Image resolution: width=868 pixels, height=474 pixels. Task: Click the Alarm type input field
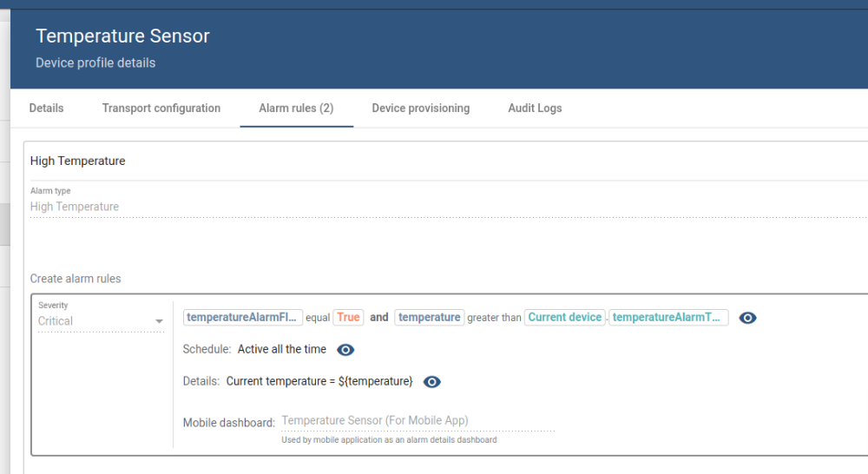point(434,207)
